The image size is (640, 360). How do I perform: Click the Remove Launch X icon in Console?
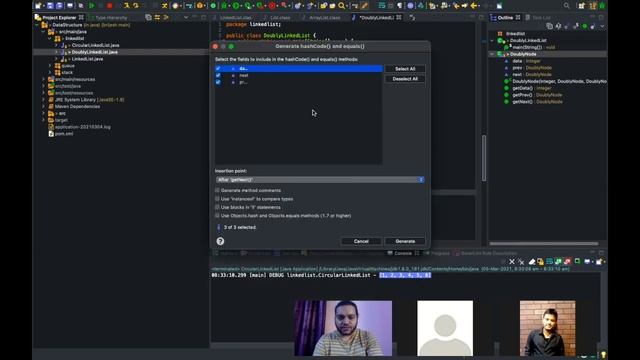point(512,262)
